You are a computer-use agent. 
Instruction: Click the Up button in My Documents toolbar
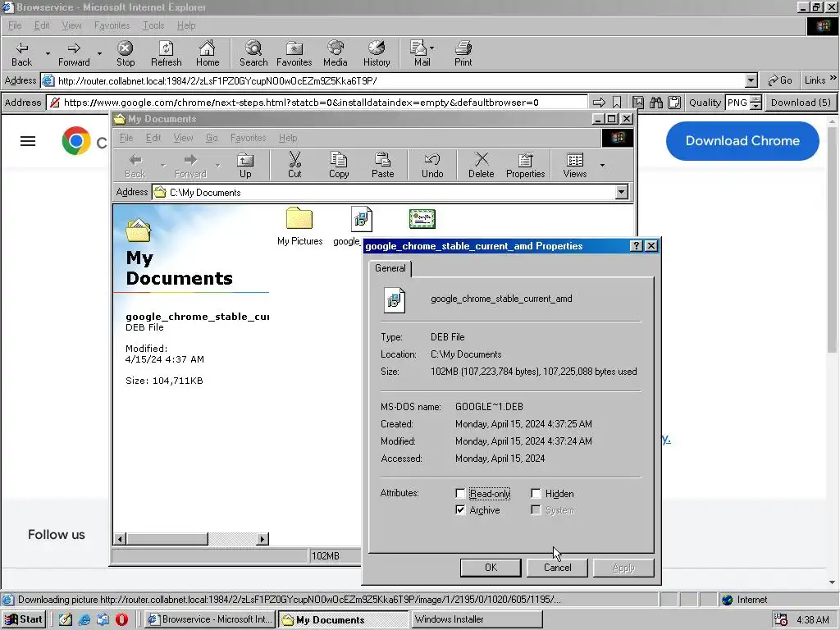[x=245, y=166]
